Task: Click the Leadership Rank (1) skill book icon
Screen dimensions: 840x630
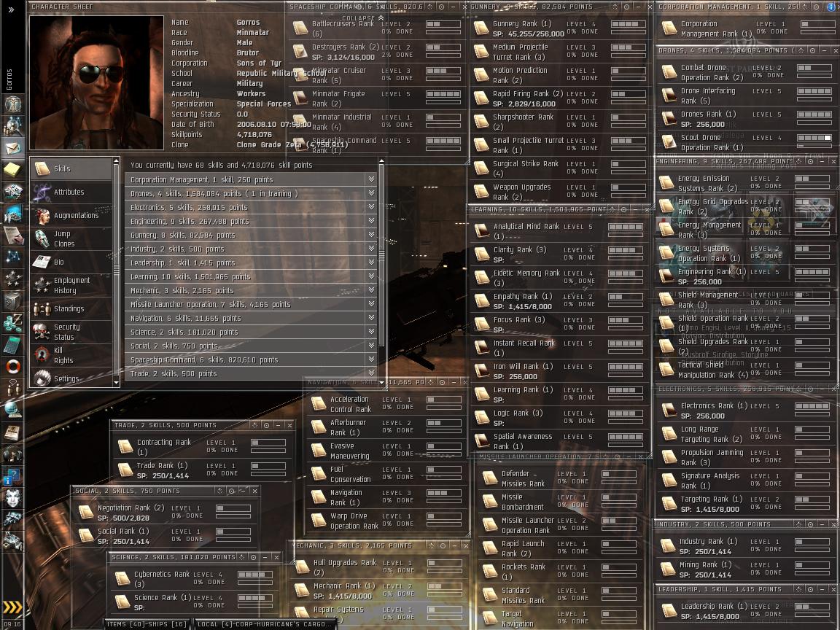Action: (669, 611)
